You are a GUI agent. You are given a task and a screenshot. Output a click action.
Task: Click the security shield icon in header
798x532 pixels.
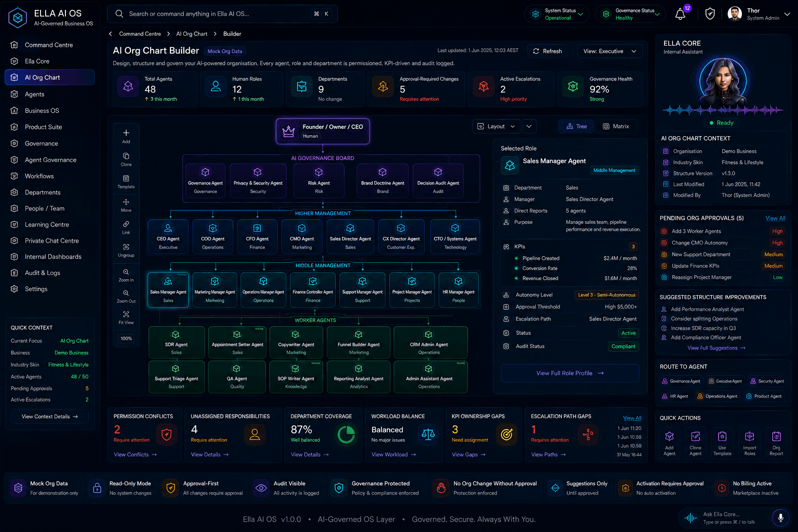tap(710, 14)
